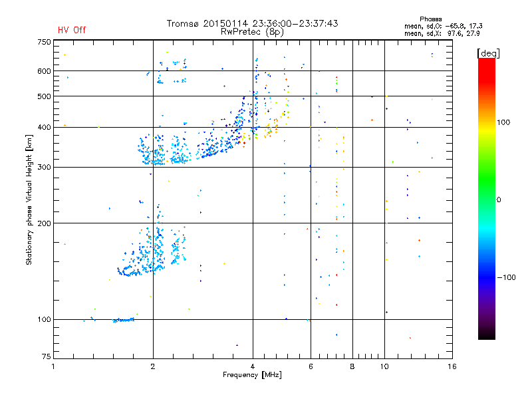
Task: Click the '100' height axis label
Action: click(44, 320)
